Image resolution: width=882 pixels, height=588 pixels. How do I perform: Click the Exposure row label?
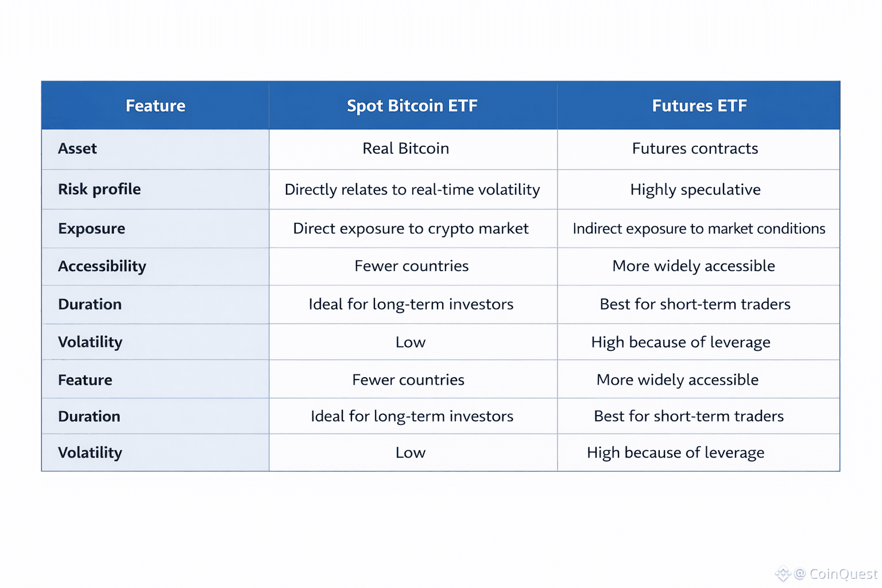tap(91, 229)
